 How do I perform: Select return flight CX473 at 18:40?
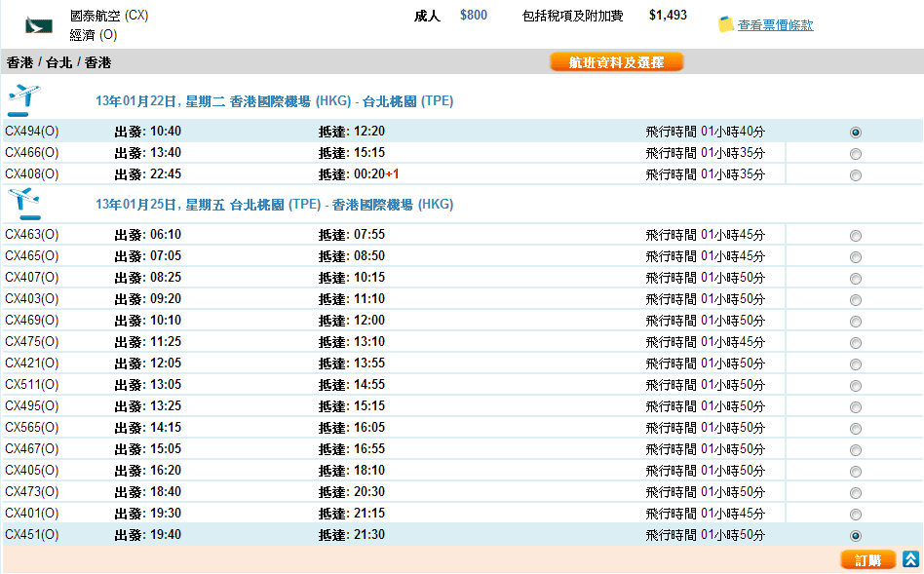[856, 493]
